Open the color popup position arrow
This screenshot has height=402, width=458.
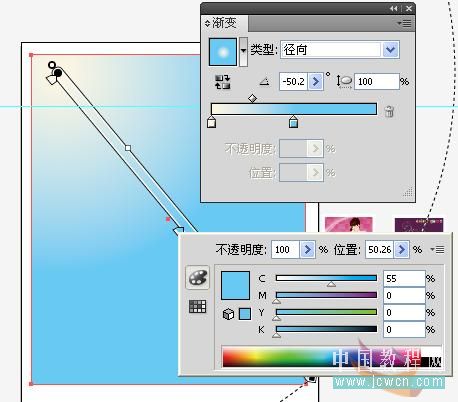click(402, 250)
